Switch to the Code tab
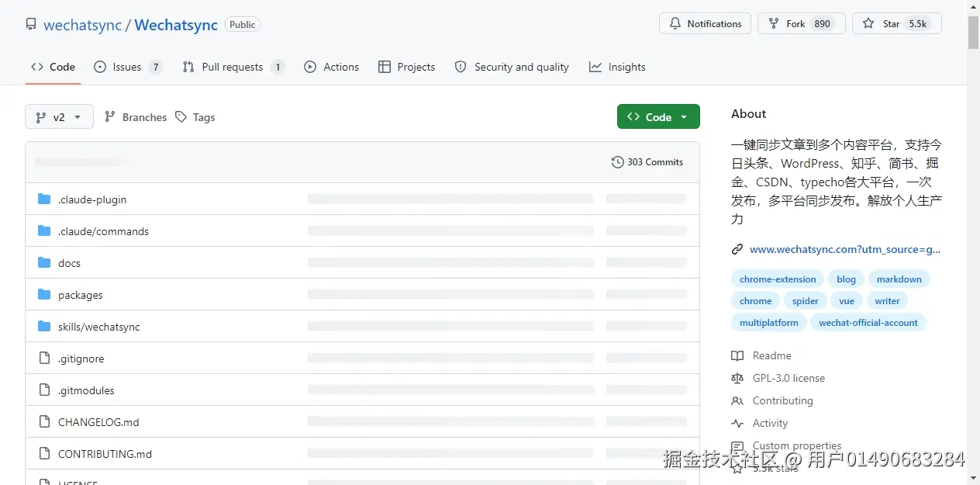 tap(53, 67)
